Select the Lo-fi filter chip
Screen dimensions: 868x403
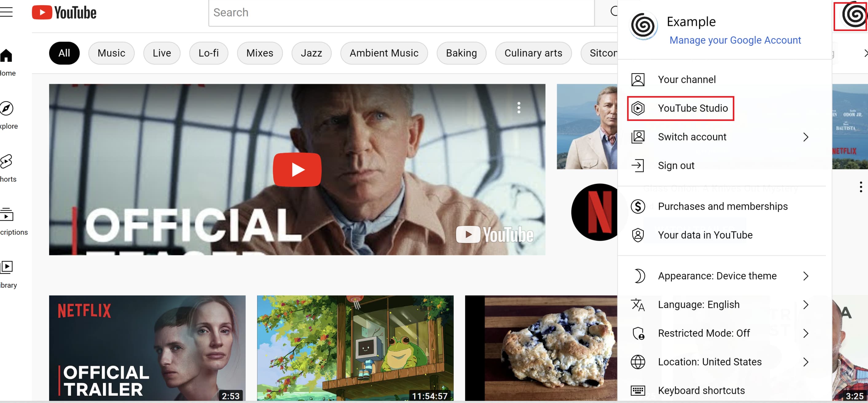pos(208,53)
